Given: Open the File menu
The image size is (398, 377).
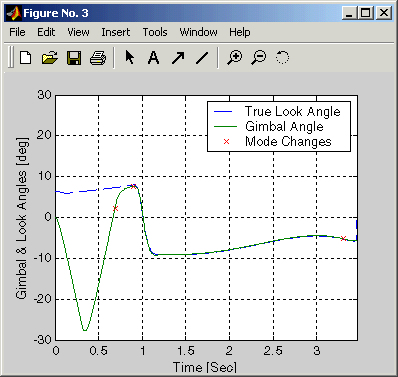Looking at the screenshot, I should tap(17, 32).
